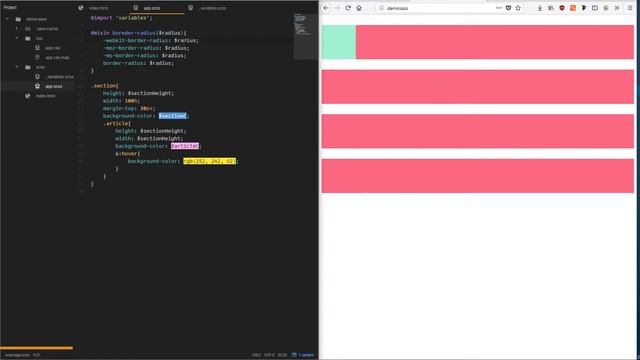
Task: Click the app.css.map file icon
Action: click(38, 58)
